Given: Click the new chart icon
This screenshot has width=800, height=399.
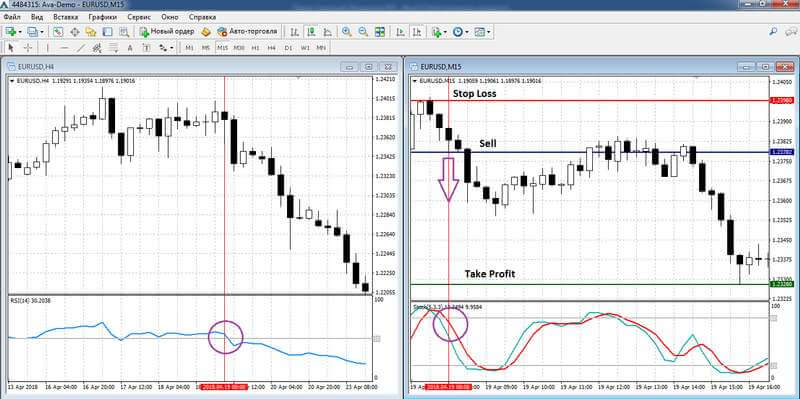Looking at the screenshot, I should click(11, 32).
